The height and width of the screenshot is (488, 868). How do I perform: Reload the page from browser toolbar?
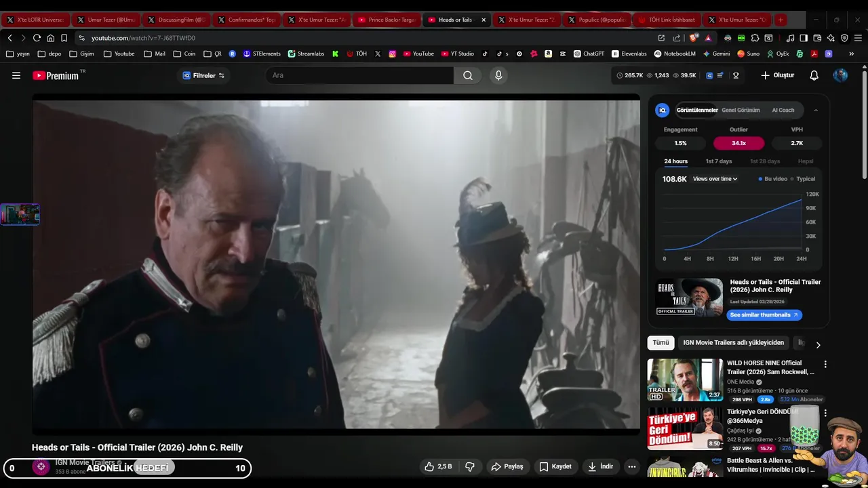coord(37,38)
